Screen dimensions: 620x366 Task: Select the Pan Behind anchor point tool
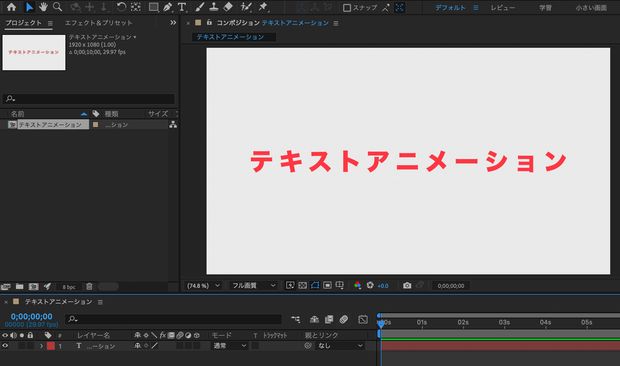click(136, 7)
